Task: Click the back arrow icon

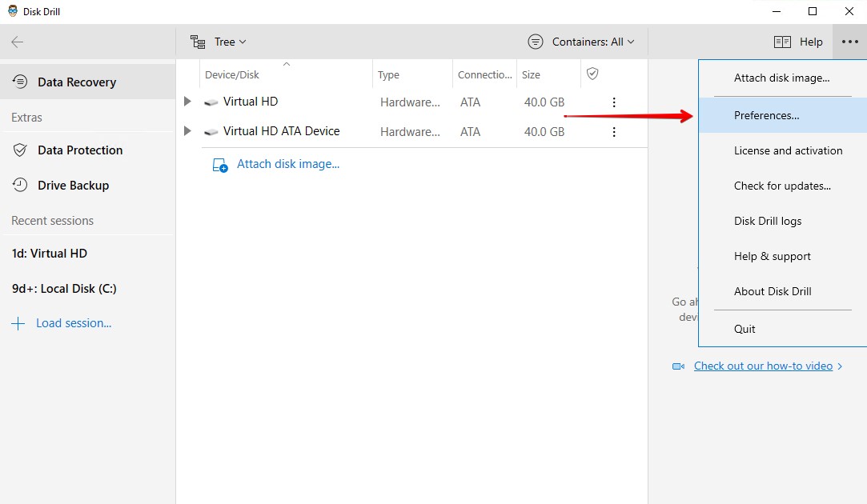Action: tap(17, 42)
